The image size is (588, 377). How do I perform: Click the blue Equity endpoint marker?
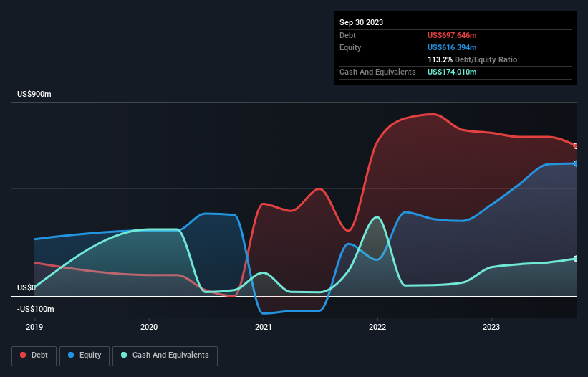[576, 163]
